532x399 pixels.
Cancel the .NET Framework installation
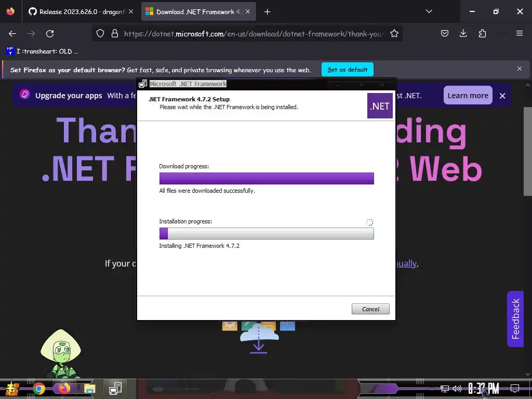coord(370,309)
